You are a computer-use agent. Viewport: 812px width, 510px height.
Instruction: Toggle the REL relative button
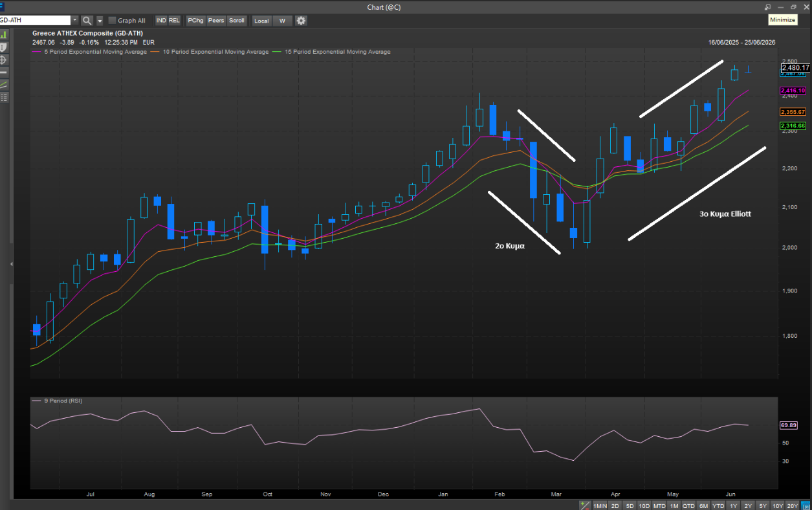coord(174,21)
